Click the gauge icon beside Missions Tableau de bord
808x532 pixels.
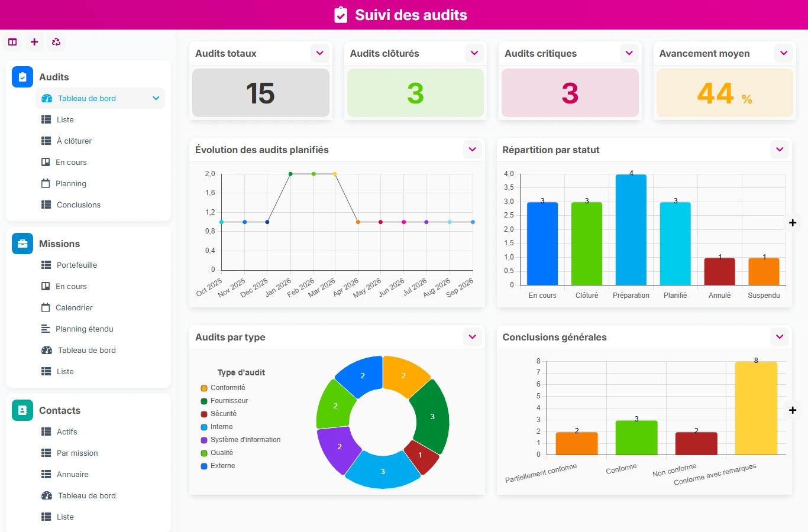point(47,350)
